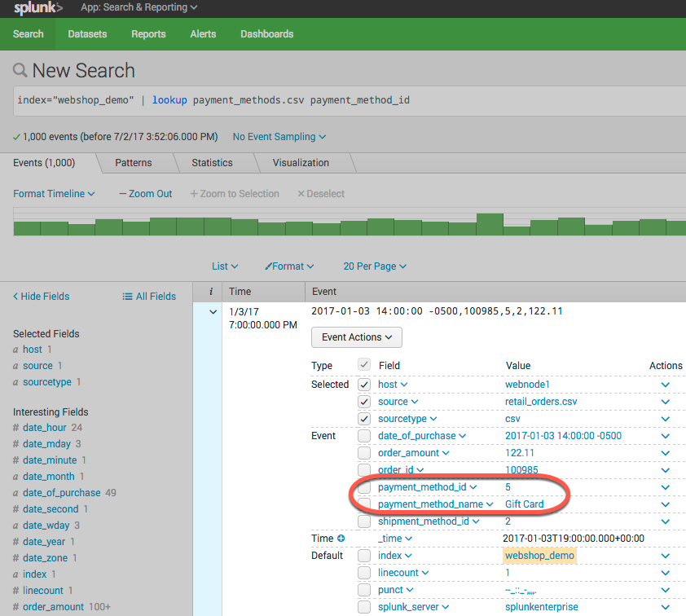Click the tallest timeline histogram bar
Viewport: 686px width, 616px height.
490,225
